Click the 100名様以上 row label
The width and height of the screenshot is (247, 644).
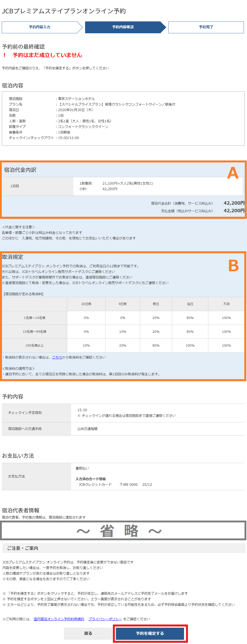(35, 346)
